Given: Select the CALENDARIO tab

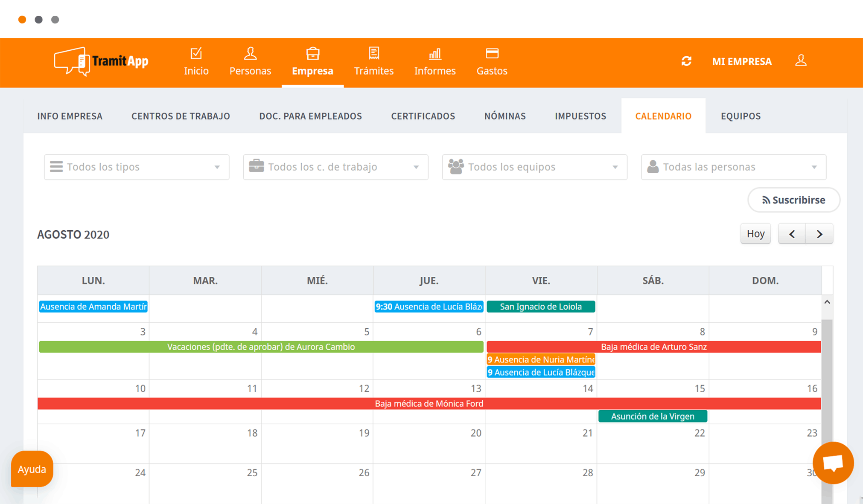Looking at the screenshot, I should point(663,116).
